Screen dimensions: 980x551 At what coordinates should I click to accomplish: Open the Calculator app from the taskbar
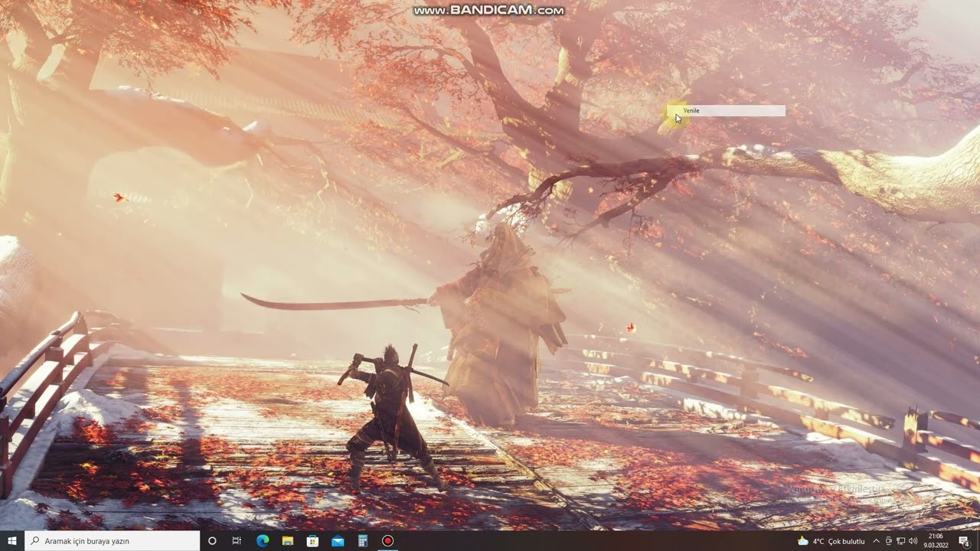tap(363, 541)
